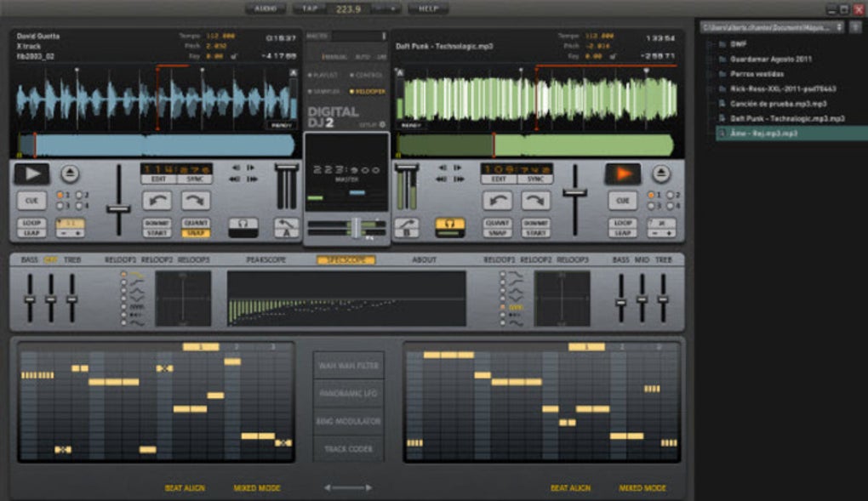868x501 pixels.
Task: Switch center mode to SAMPLER
Action: point(324,91)
